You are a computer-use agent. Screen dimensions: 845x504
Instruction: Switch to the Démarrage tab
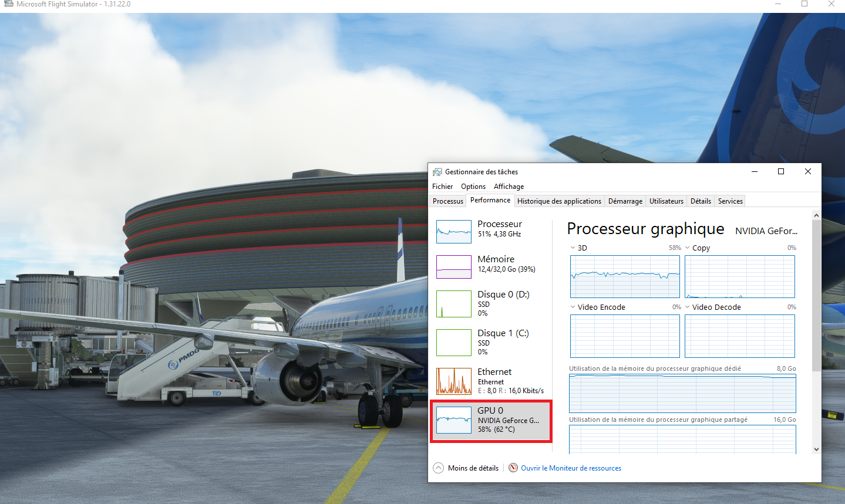point(625,201)
